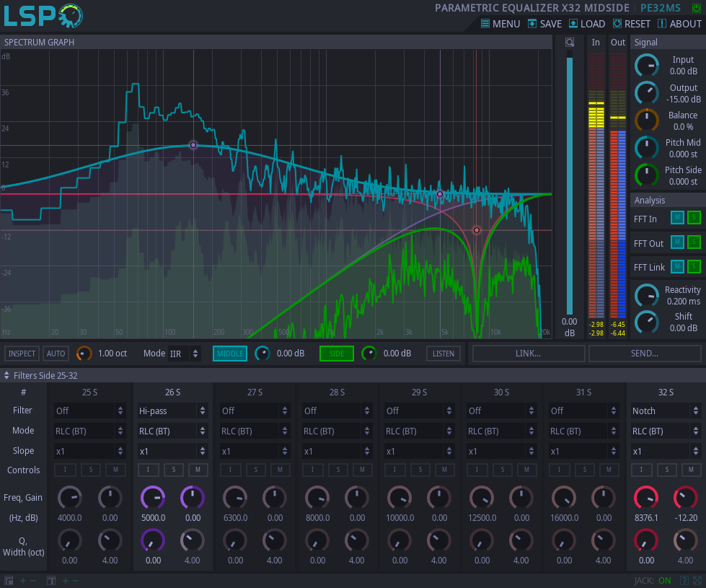Click the inspect range knob showing 1.00 oct
This screenshot has width=706, height=588.
coord(84,354)
